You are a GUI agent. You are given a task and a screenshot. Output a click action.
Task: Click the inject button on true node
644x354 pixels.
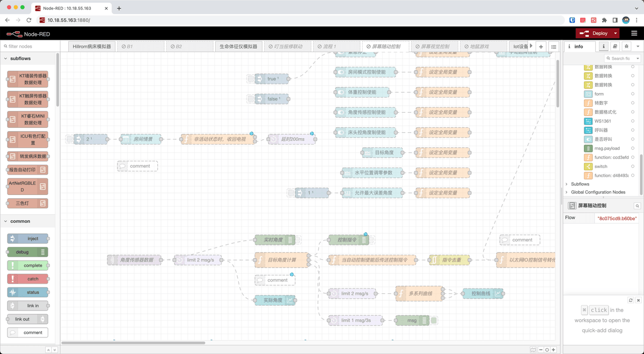point(251,79)
